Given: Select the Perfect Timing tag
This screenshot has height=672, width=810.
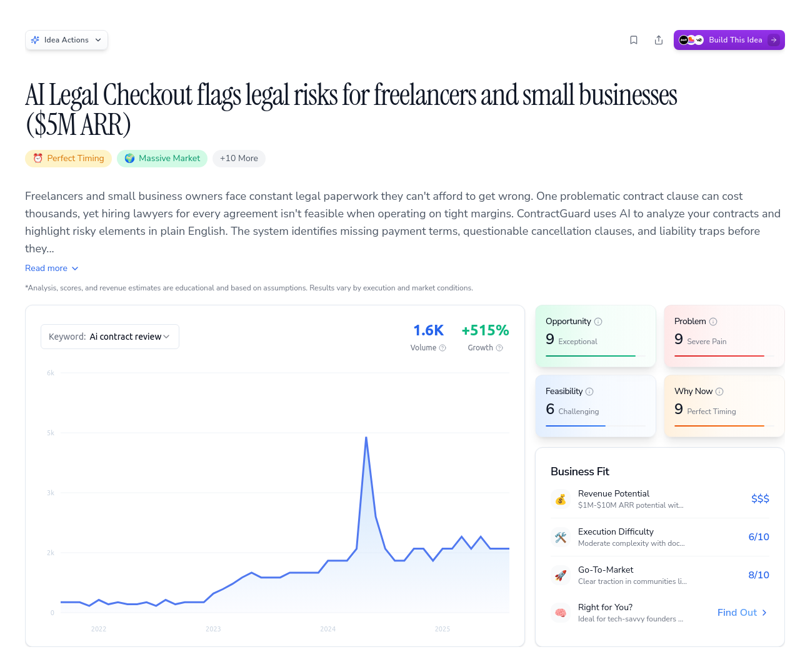Looking at the screenshot, I should (69, 159).
